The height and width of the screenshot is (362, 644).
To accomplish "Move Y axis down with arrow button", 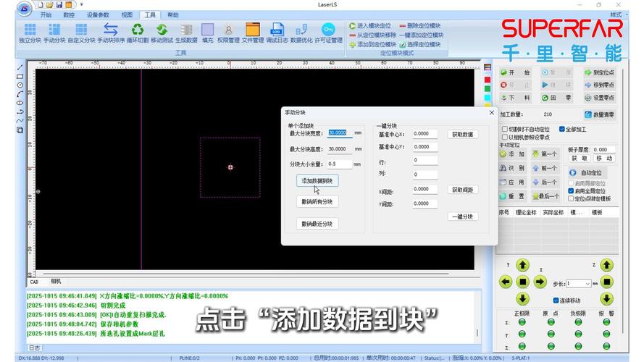I will click(522, 299).
